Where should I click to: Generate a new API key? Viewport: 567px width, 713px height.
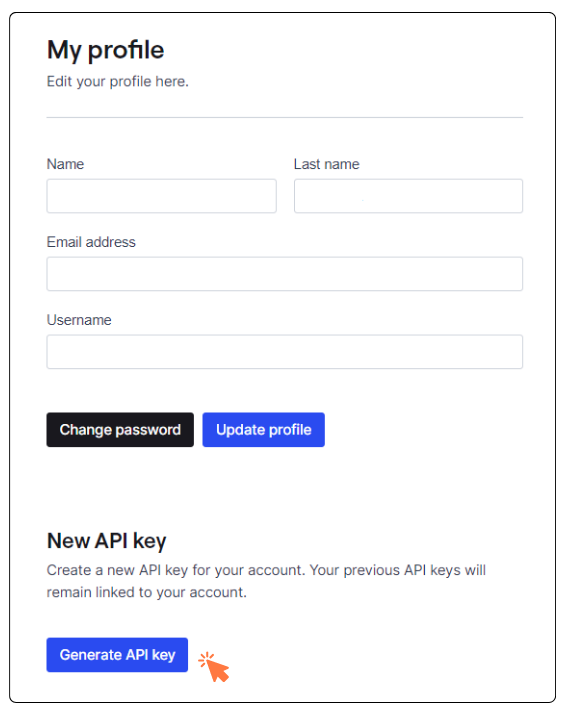pos(117,655)
